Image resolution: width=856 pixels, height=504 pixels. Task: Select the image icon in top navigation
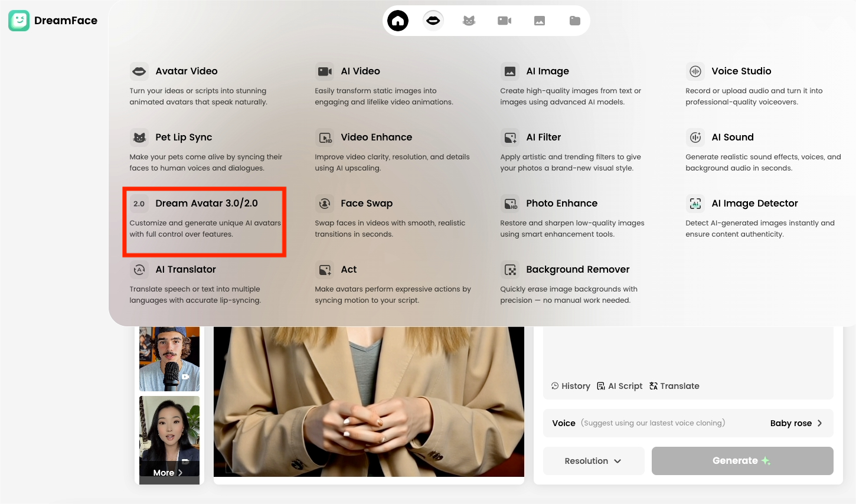pos(540,21)
